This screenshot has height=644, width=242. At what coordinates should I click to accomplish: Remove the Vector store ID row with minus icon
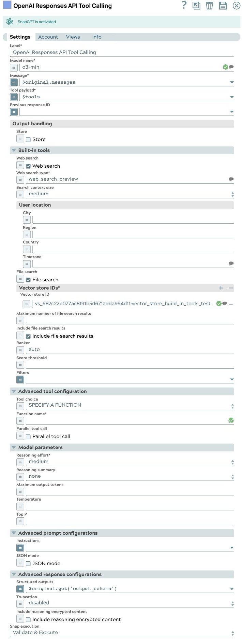(230, 304)
